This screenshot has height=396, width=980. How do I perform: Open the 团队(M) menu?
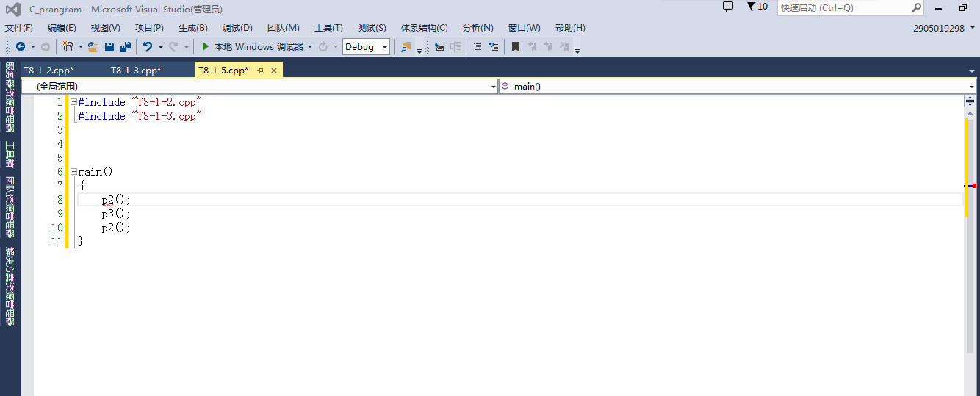(284, 28)
